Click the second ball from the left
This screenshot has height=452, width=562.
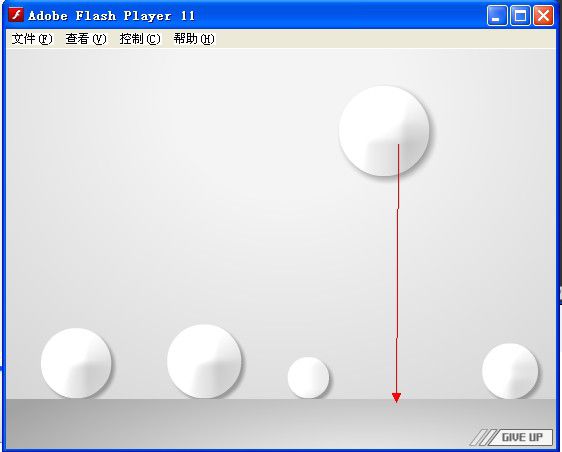(x=204, y=361)
